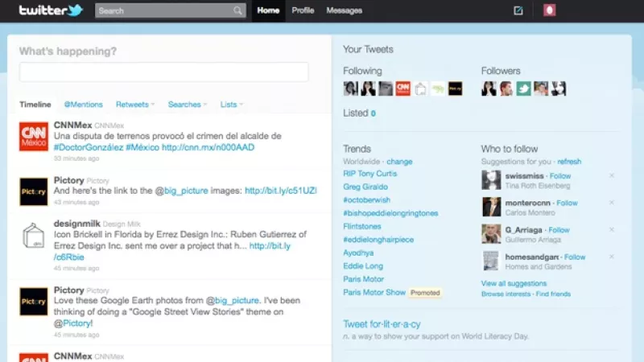Open the compose new tweet icon
This screenshot has width=644, height=362.
point(518,10)
